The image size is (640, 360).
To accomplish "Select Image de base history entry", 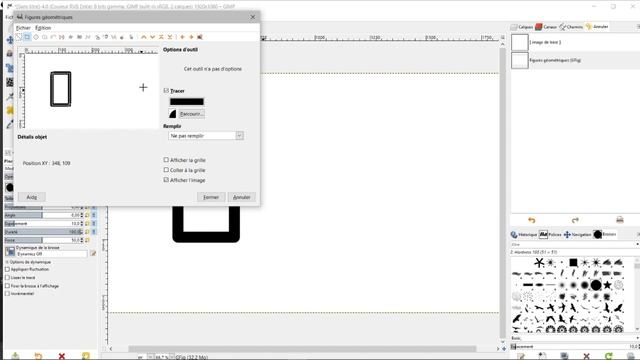I will [575, 42].
